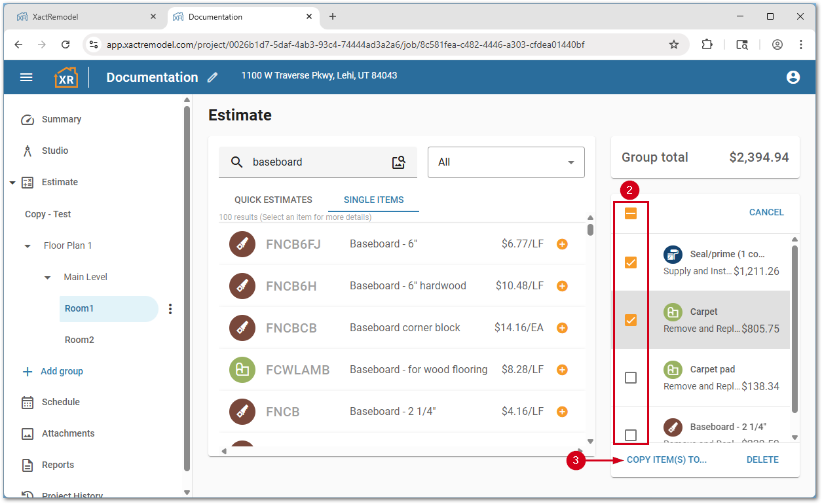This screenshot has height=504, width=822.
Task: Uncheck the Seal/prime item checkbox
Action: pyautogui.click(x=631, y=262)
